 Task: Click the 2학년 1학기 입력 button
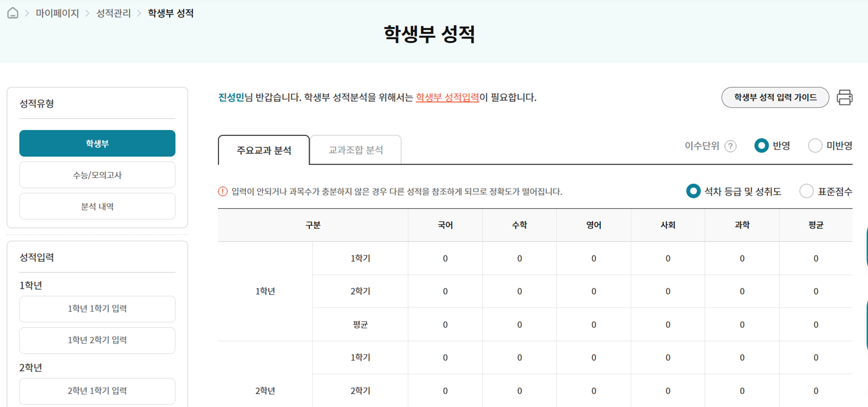click(97, 390)
